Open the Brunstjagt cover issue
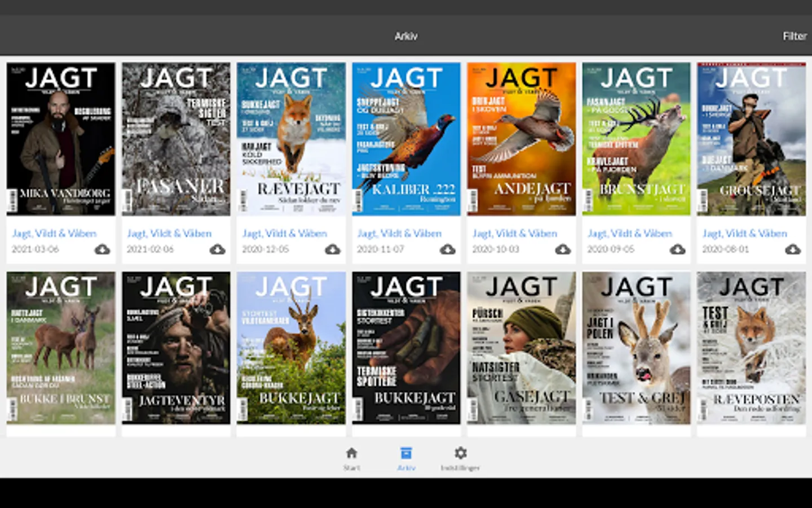Viewport: 812px width, 508px height. tap(636, 139)
